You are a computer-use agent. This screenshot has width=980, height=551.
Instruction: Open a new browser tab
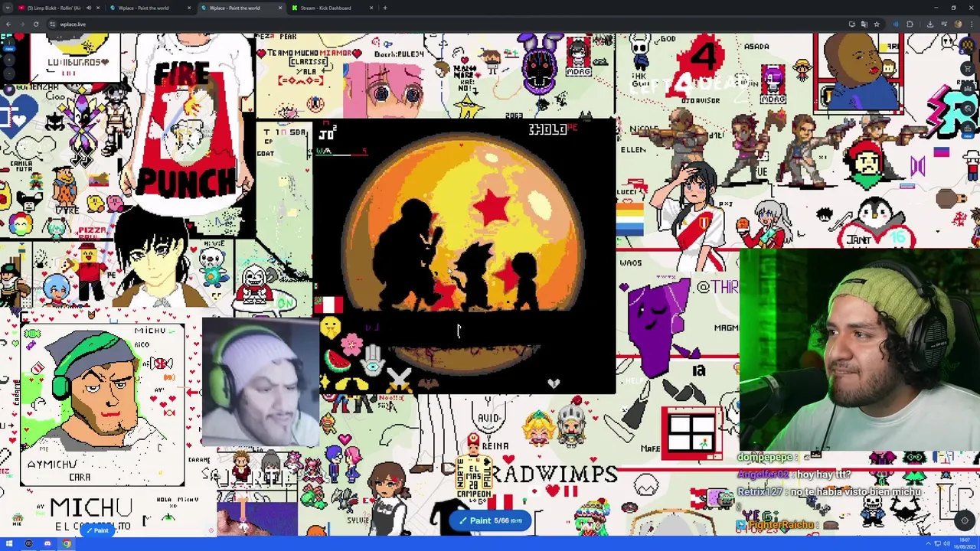click(385, 8)
